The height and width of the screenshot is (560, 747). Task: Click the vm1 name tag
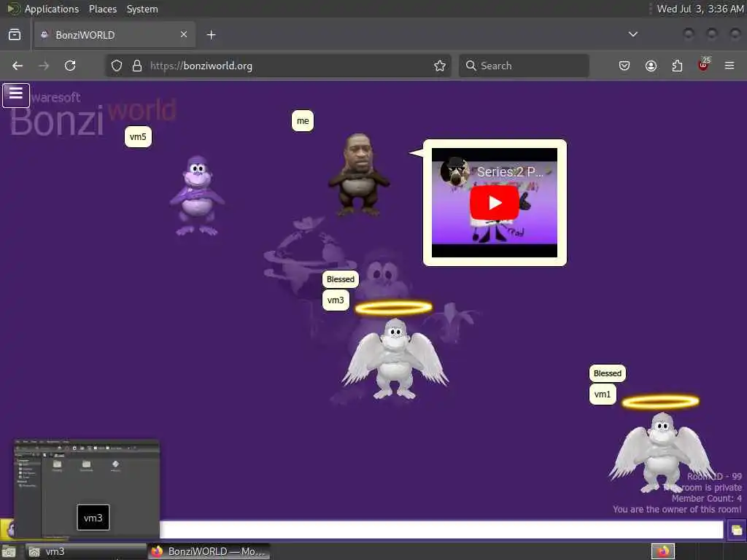pyautogui.click(x=603, y=394)
